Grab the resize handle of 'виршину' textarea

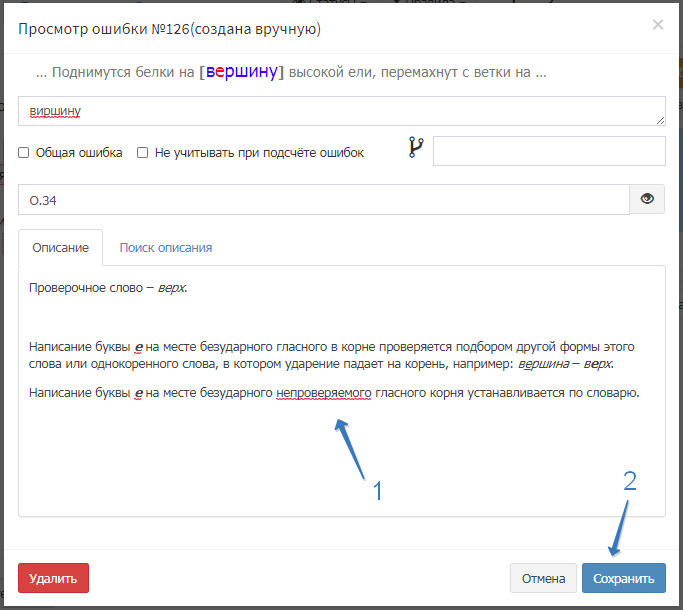pos(660,120)
